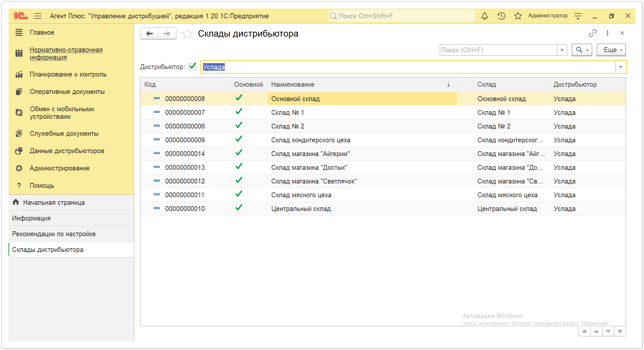
Task: Click the list search field Поиск (Ctrl+F)
Action: [x=498, y=50]
